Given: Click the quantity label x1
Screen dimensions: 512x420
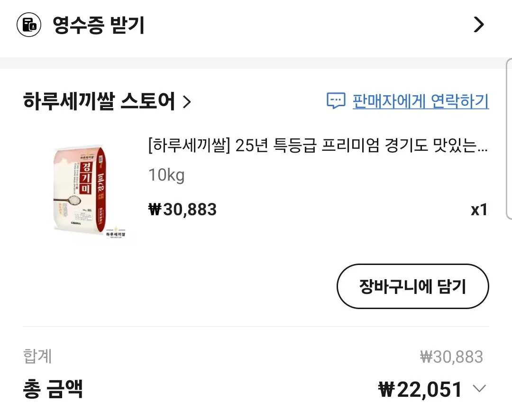Looking at the screenshot, I should pos(479,210).
